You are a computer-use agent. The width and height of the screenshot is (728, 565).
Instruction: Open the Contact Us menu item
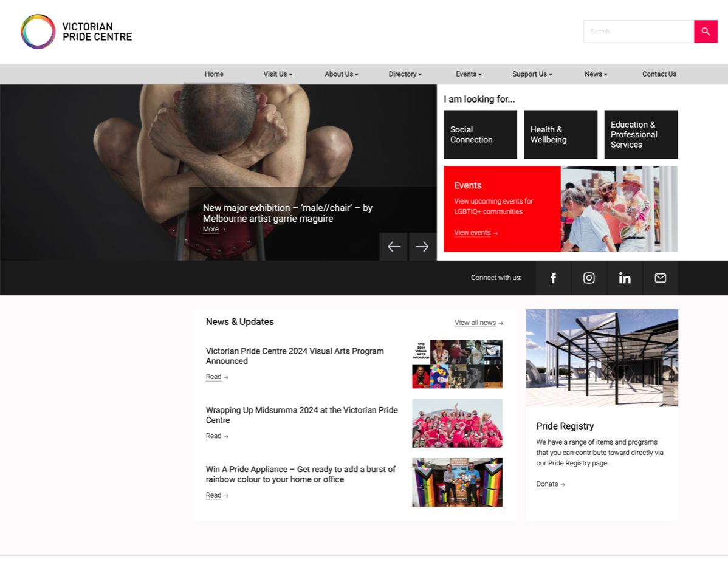pyautogui.click(x=659, y=74)
